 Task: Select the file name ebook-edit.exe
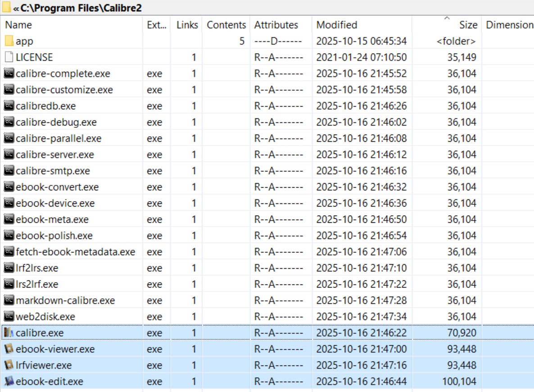pos(50,382)
